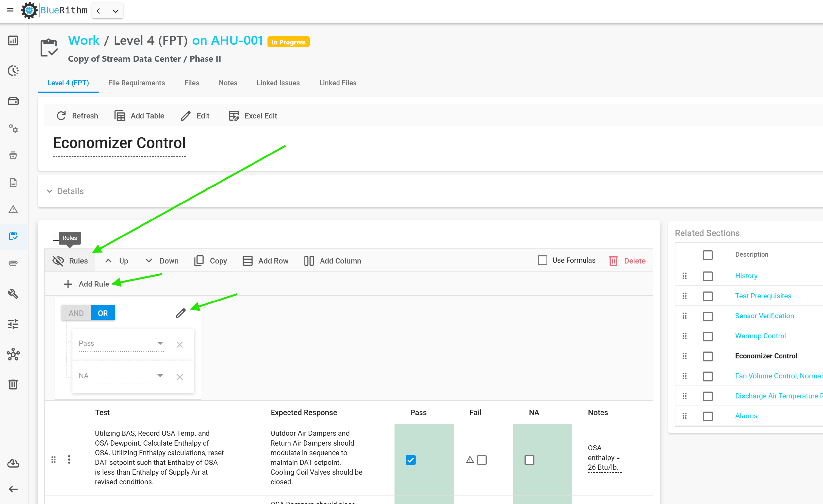Uncheck the Pass checkbox in first row

410,460
